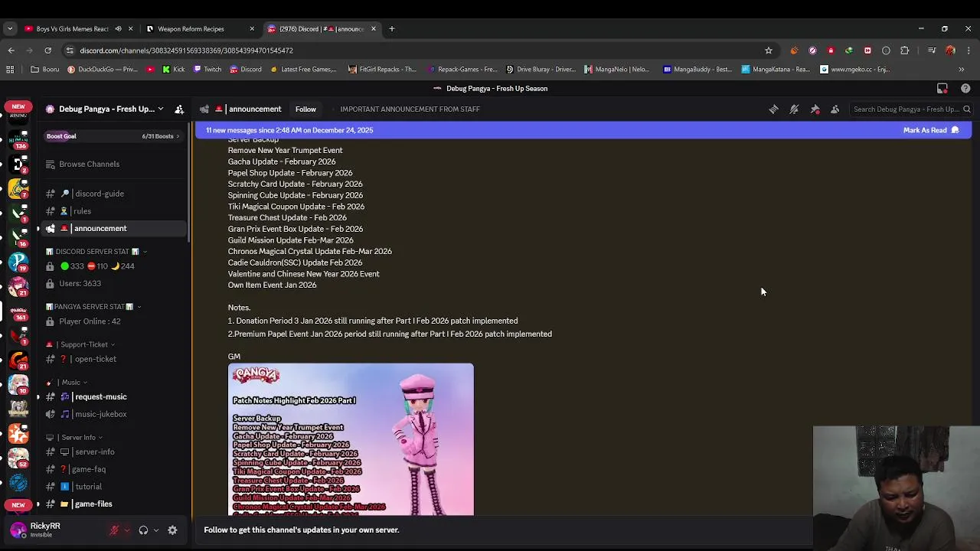
Task: Open DuckDuckGo bookmark
Action: click(x=103, y=69)
